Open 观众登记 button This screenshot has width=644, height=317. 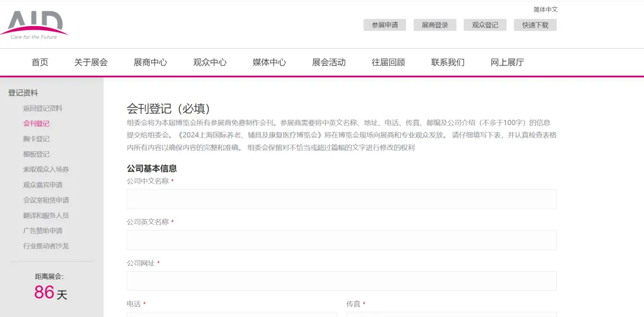pyautogui.click(x=485, y=25)
